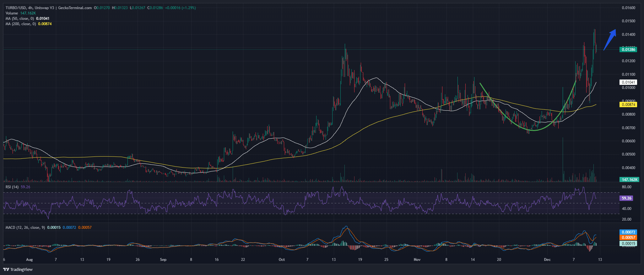644x275 pixels.
Task: Click the Dec label on time axis
Action: coord(547,260)
